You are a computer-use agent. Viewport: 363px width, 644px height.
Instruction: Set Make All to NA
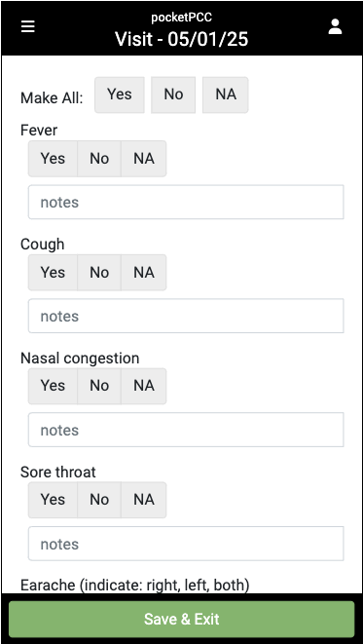click(x=226, y=95)
